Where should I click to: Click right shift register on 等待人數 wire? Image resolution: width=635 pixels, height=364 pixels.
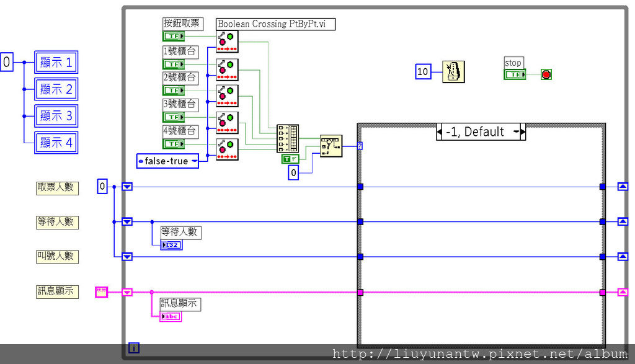[x=623, y=221]
